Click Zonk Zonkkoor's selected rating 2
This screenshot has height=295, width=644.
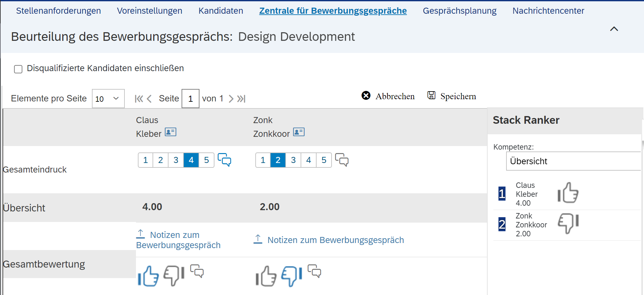point(278,160)
